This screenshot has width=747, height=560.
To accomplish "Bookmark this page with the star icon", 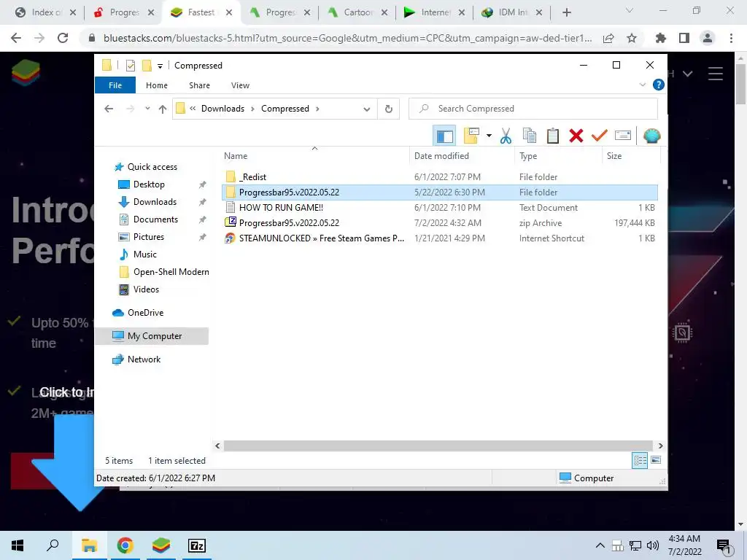I will click(x=632, y=38).
